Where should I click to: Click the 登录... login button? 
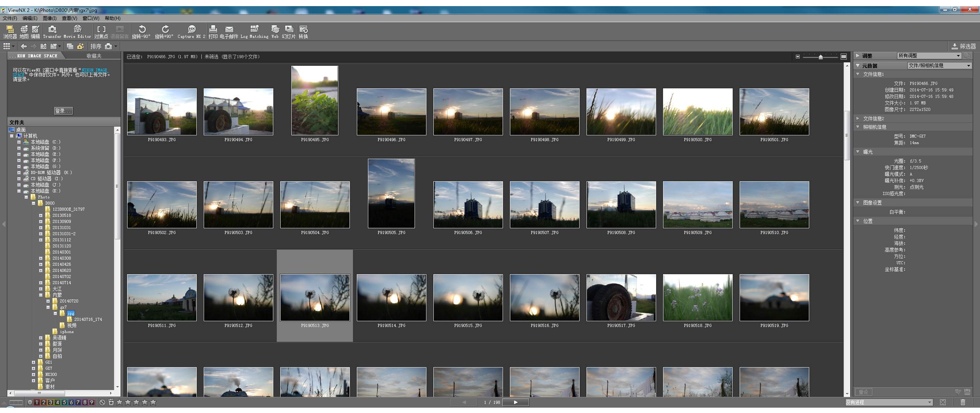[63, 111]
